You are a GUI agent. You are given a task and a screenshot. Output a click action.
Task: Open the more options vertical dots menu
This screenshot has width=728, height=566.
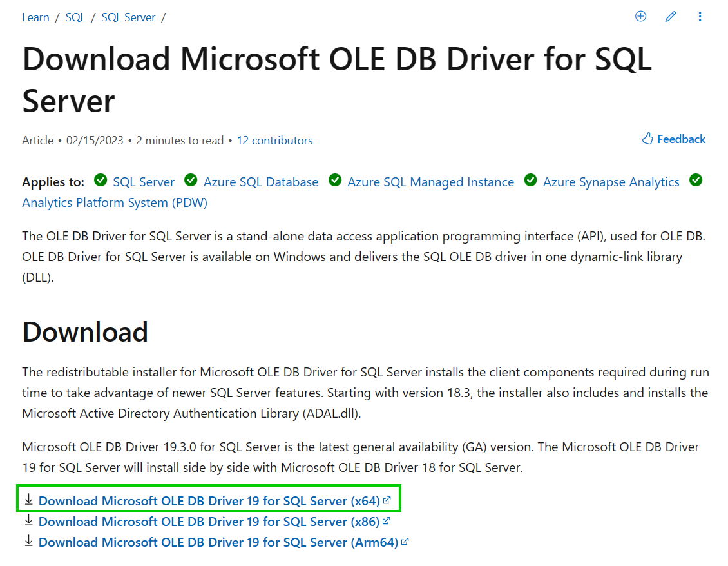(700, 17)
